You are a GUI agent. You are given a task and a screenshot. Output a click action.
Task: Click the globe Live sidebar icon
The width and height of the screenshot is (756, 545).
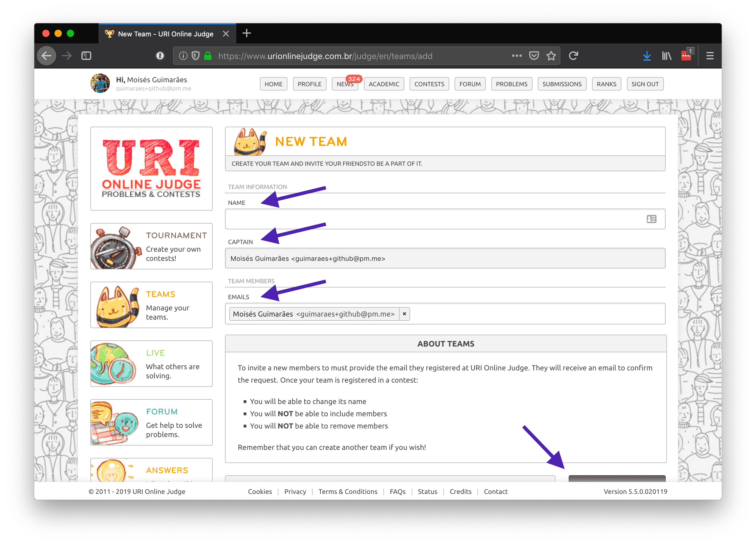coord(113,364)
